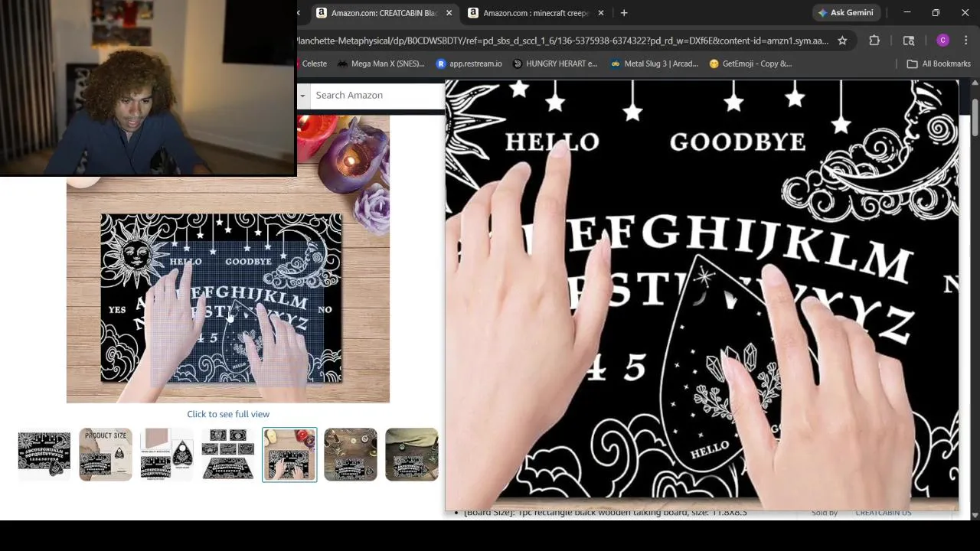Click the 'Click to see full view' link
This screenshot has width=980, height=551.
point(228,414)
